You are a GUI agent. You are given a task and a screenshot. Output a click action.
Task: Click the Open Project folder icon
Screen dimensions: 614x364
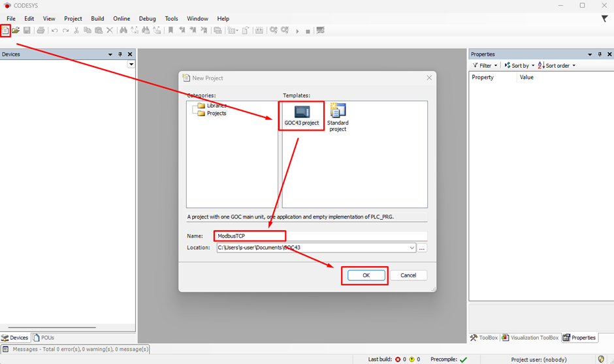coord(16,31)
